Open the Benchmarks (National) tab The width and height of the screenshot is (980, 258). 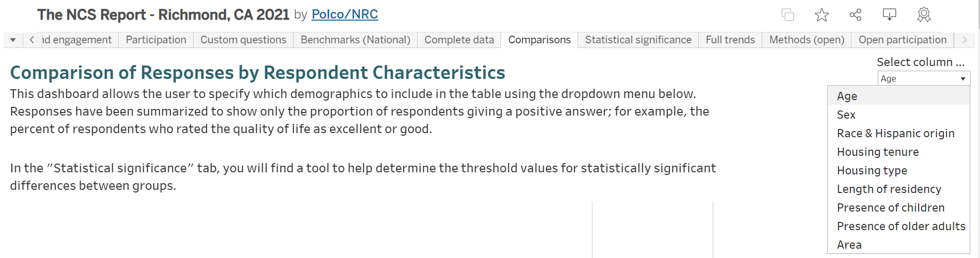[x=355, y=40]
